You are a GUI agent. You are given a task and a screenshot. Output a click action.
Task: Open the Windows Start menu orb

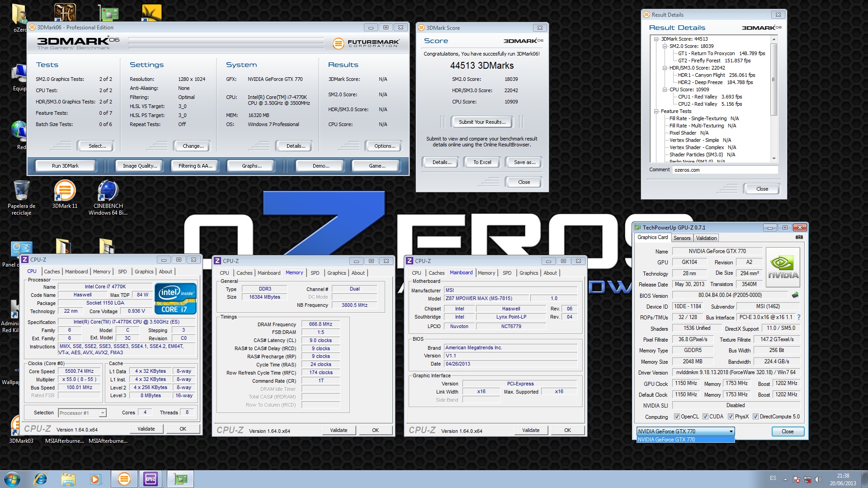coord(12,479)
